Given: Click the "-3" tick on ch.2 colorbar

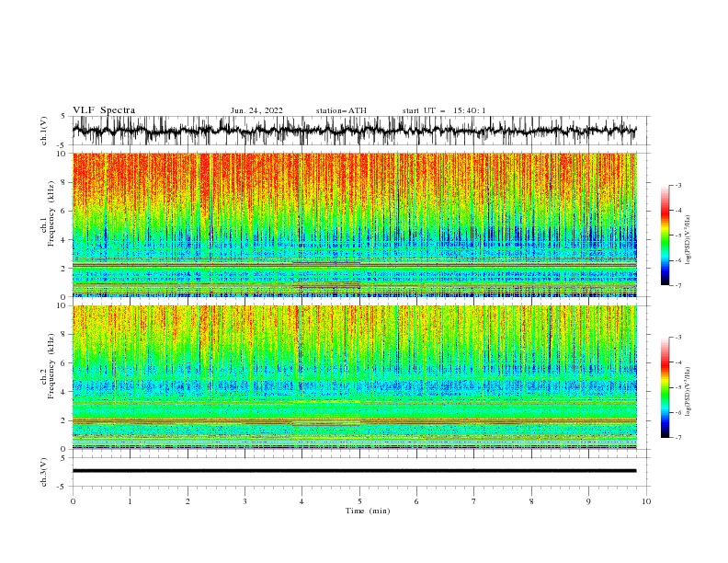Looking at the screenshot, I should [678, 338].
